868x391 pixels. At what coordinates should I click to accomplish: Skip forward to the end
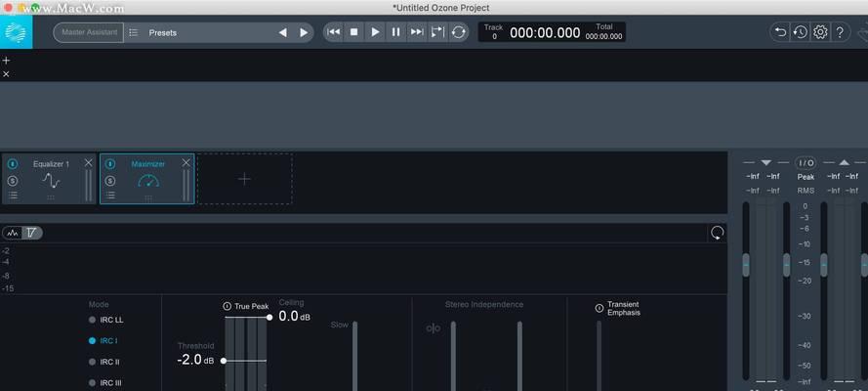[x=417, y=32]
